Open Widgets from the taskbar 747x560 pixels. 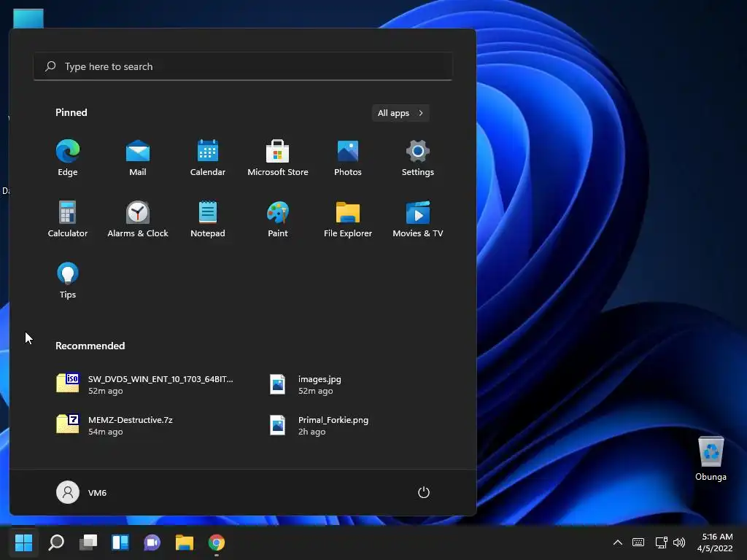[120, 542]
